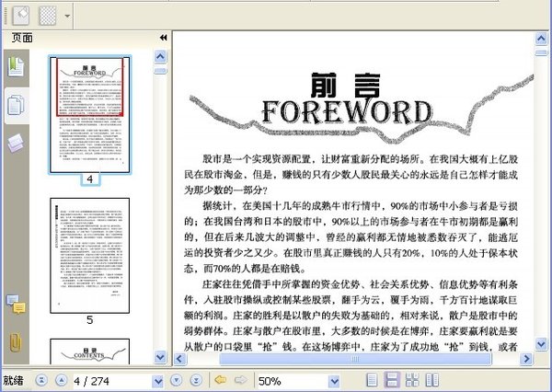Click the 页面 panel title

click(22, 38)
